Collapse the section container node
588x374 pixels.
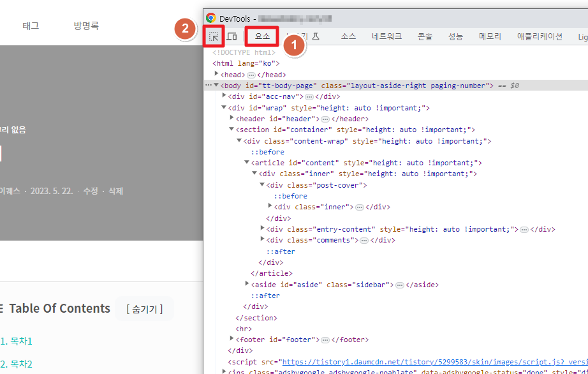click(232, 129)
